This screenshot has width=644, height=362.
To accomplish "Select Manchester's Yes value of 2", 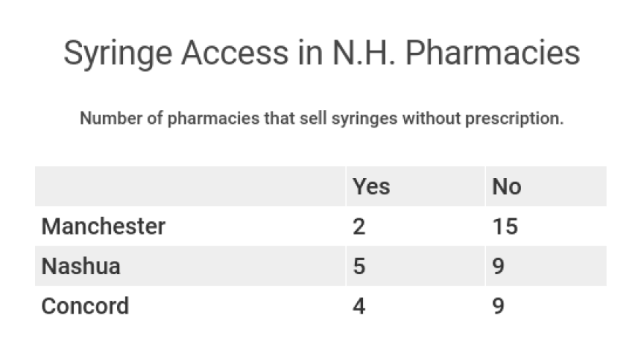I will pyautogui.click(x=359, y=226).
